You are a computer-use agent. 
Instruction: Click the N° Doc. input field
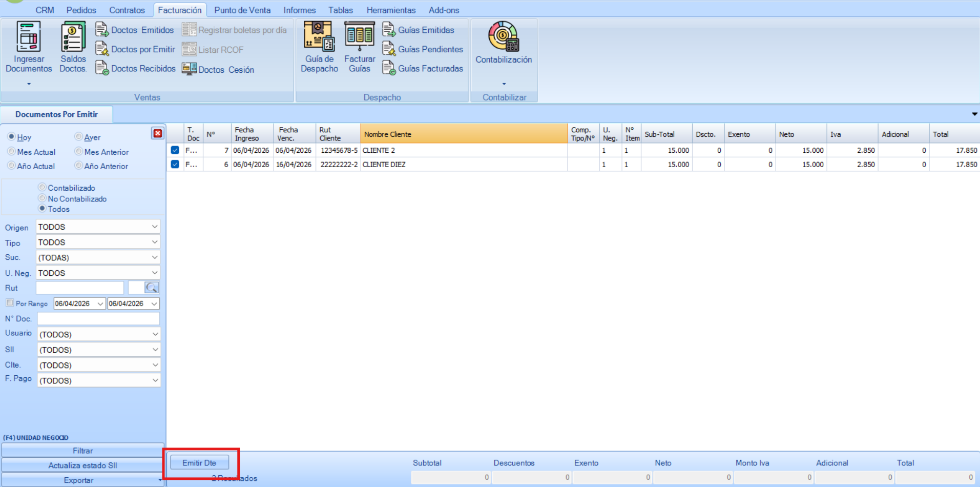(98, 319)
